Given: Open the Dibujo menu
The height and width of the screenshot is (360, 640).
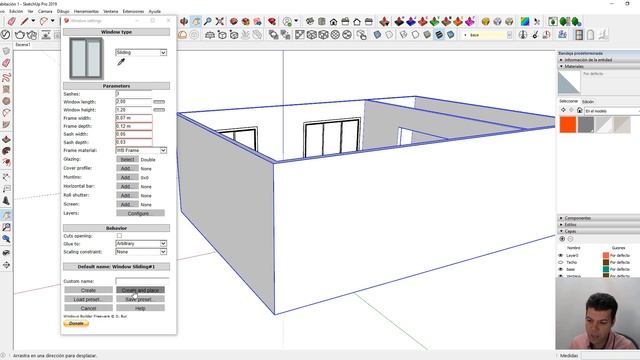Looking at the screenshot, I should tap(63, 11).
